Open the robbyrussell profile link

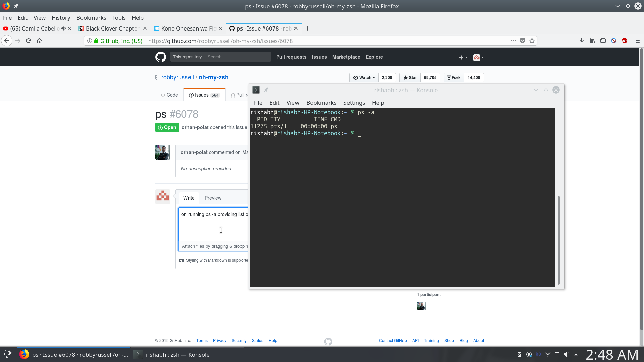click(x=177, y=77)
